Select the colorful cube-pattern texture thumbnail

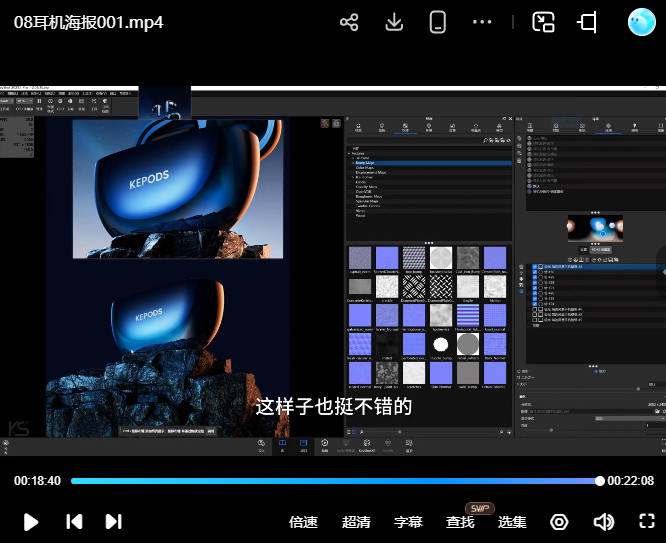pyautogui.click(x=414, y=258)
